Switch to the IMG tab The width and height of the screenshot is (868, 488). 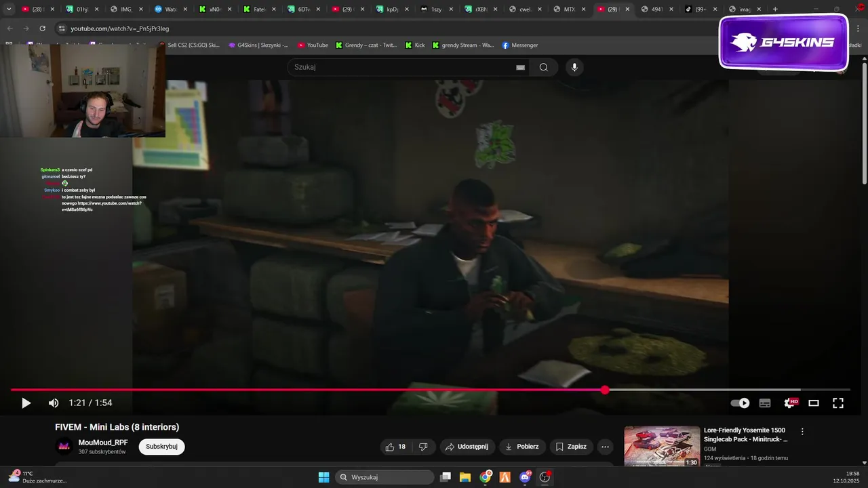click(126, 9)
